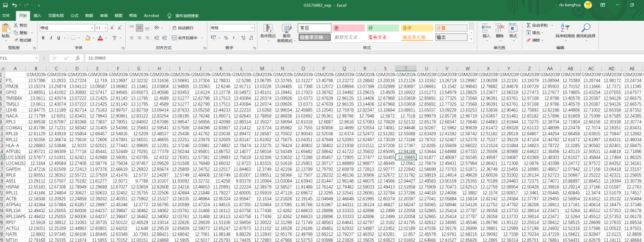Open the File (文件) tab

[6, 15]
